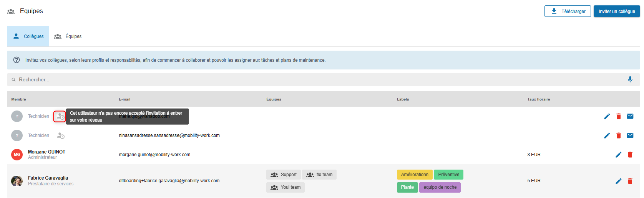Click the Support team chip

pos(284,175)
